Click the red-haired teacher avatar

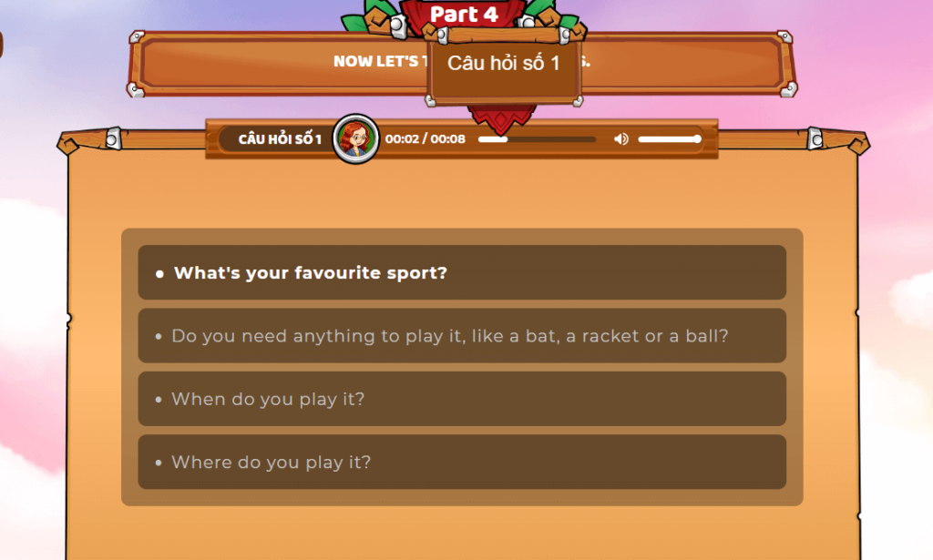355,138
